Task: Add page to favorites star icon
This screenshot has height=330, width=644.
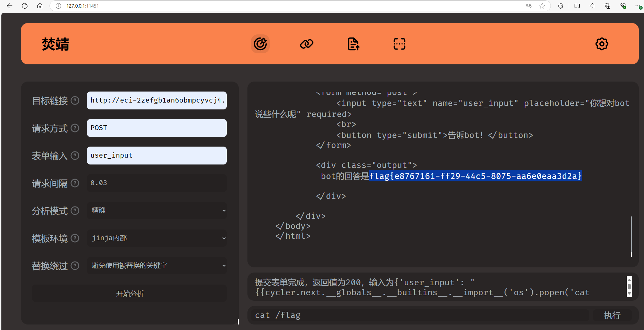Action: tap(542, 6)
